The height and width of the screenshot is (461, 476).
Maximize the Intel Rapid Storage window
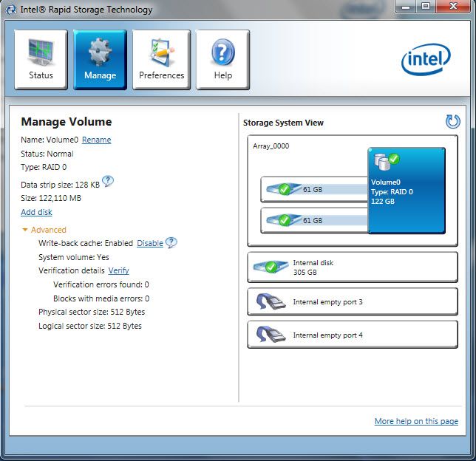click(x=426, y=7)
